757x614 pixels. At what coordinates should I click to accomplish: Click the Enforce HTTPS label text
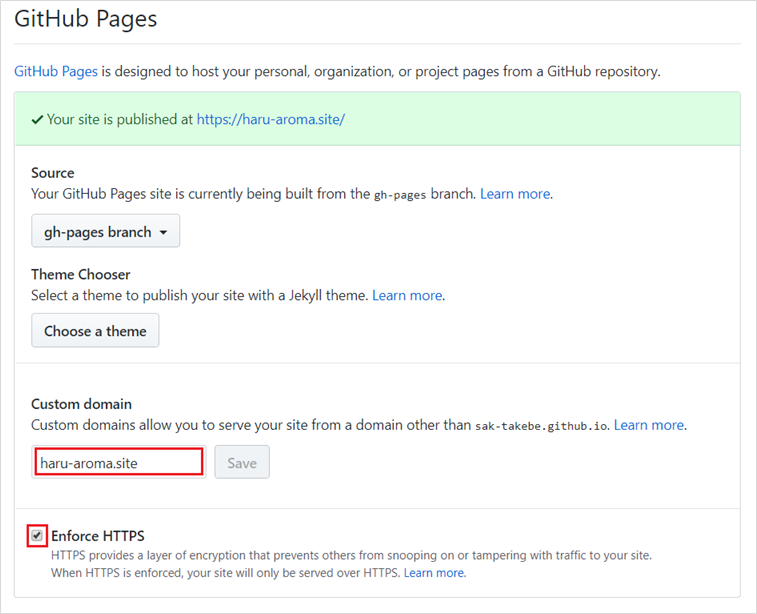(98, 536)
